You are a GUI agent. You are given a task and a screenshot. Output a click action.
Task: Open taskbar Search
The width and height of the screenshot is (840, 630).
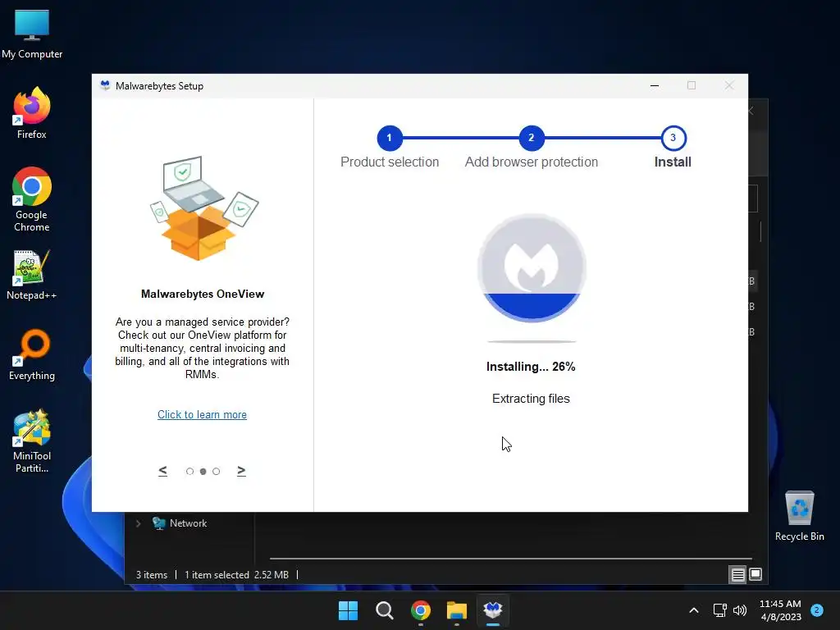click(x=384, y=610)
